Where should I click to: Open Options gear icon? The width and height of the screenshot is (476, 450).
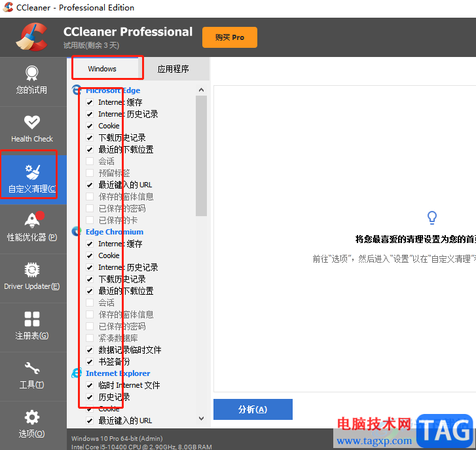[x=32, y=417]
